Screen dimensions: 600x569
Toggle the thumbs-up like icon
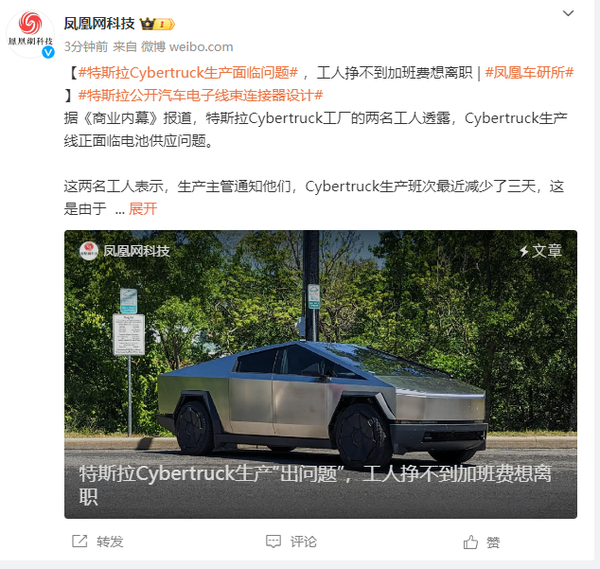[x=471, y=542]
